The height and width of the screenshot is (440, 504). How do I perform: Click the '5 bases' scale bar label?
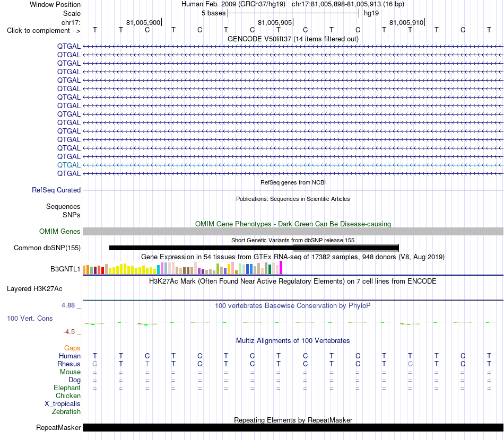tap(213, 13)
